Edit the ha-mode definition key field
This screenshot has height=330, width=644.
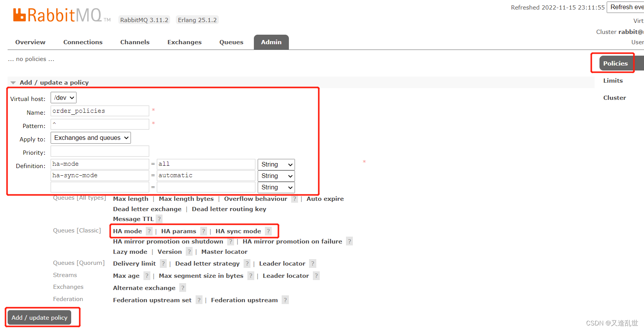tap(100, 164)
